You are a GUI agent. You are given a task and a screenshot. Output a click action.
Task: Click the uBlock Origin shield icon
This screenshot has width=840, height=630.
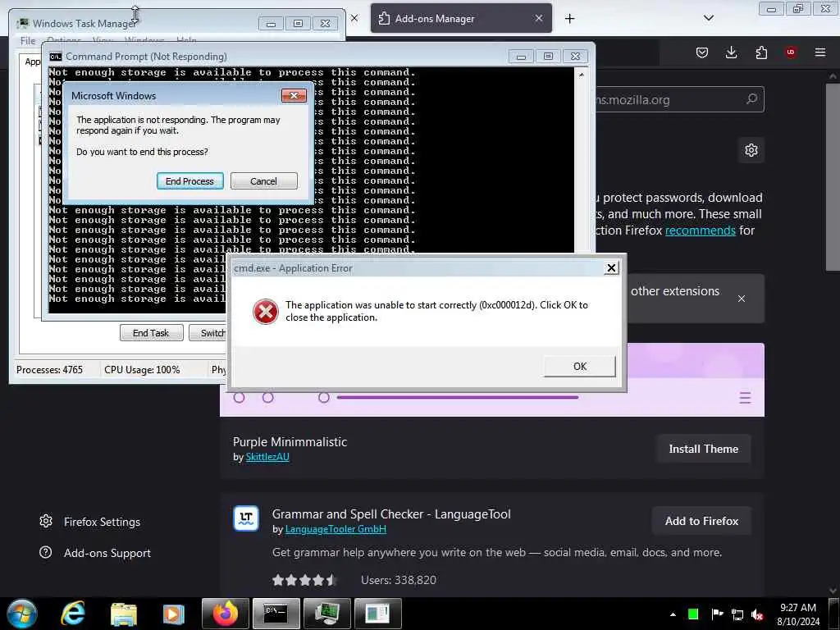[791, 52]
